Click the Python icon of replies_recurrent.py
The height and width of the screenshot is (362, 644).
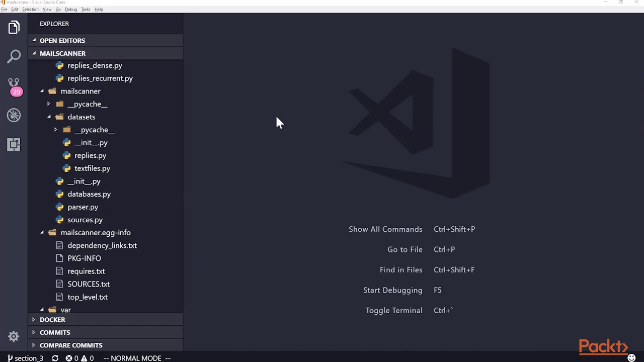tap(60, 78)
